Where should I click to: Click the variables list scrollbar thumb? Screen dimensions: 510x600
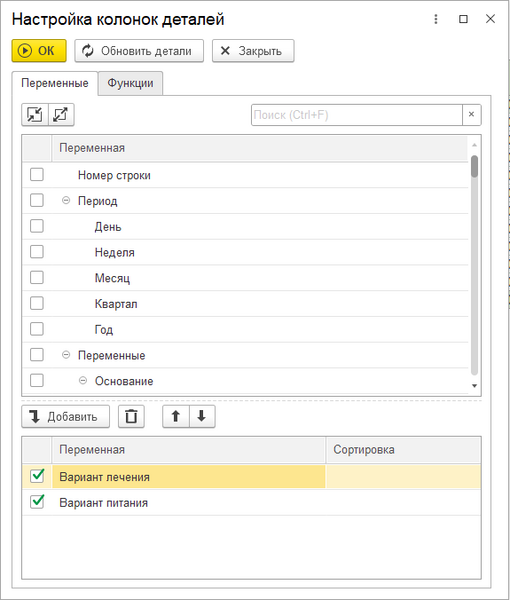pyautogui.click(x=474, y=166)
